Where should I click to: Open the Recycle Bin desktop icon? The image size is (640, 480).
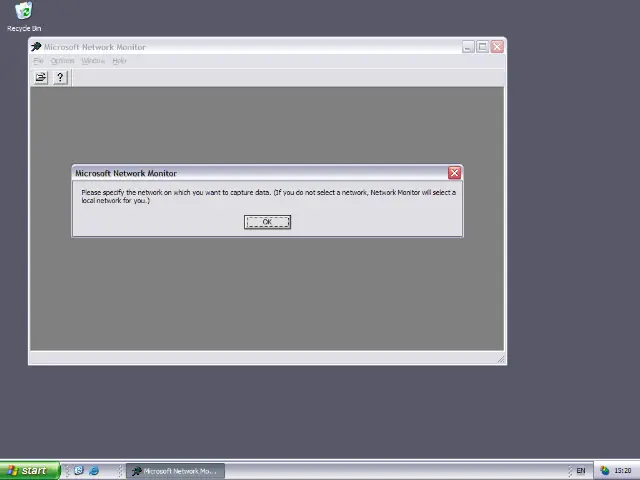(24, 16)
